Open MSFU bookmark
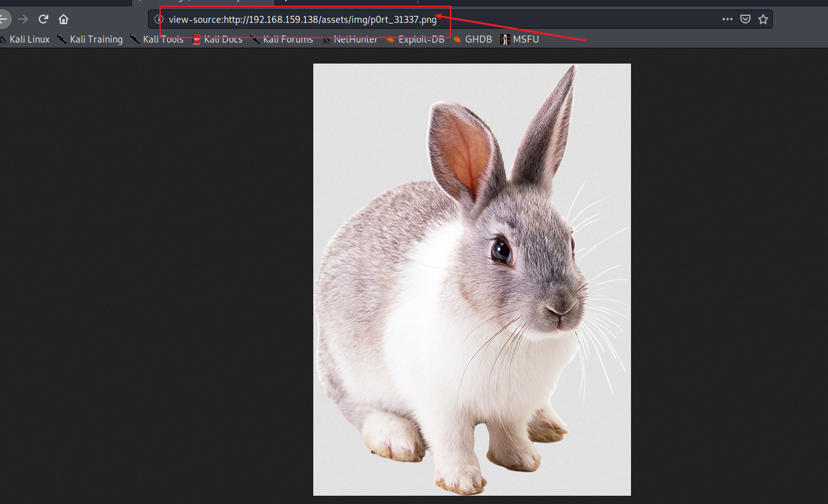The image size is (828, 504). pos(520,39)
